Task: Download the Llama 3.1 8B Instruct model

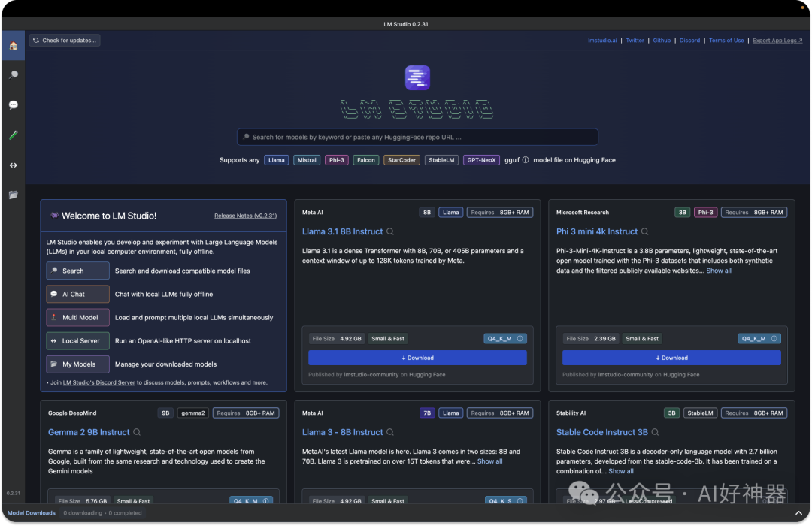Action: click(x=417, y=358)
